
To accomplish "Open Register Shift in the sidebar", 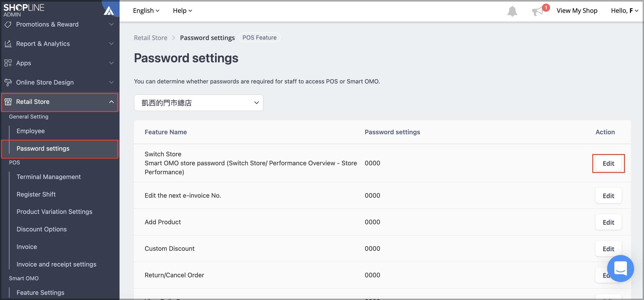I will [x=36, y=194].
